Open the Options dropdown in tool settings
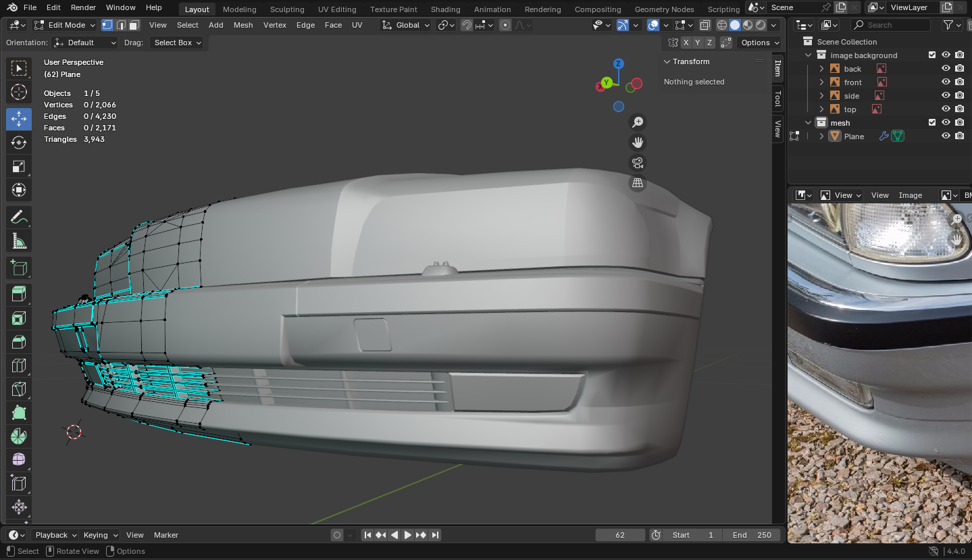The height and width of the screenshot is (560, 972). pos(759,43)
